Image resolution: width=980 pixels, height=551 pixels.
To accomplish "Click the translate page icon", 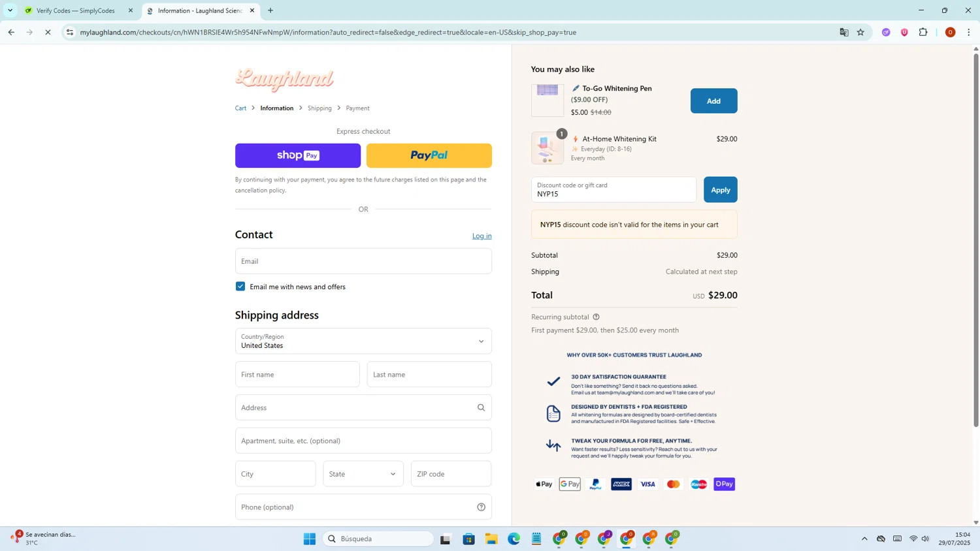I will [x=844, y=32].
